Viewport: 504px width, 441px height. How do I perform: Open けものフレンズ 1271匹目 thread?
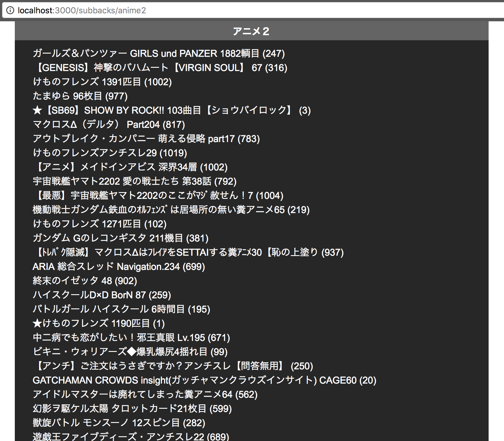(x=99, y=224)
